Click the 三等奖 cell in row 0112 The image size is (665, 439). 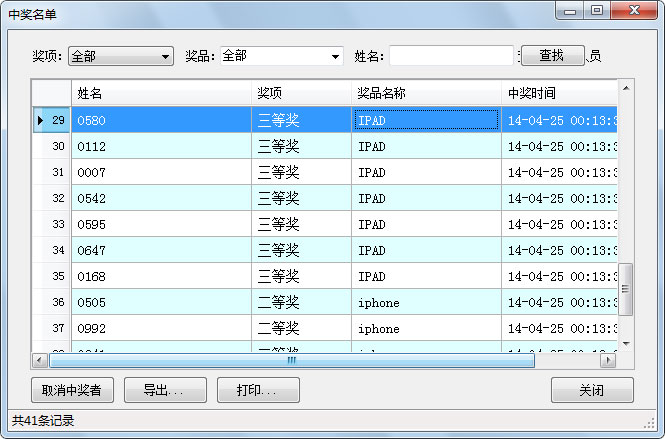point(301,146)
